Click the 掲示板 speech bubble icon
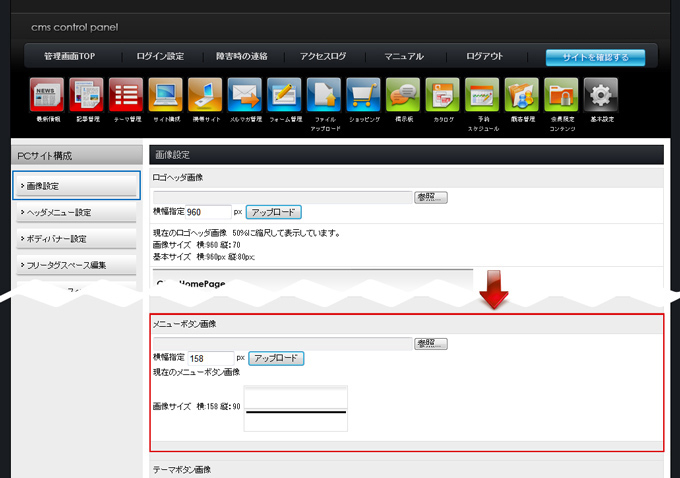 click(403, 96)
